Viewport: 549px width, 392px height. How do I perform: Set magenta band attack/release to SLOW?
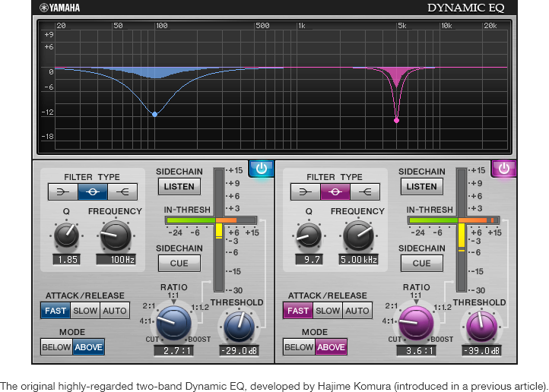(328, 311)
